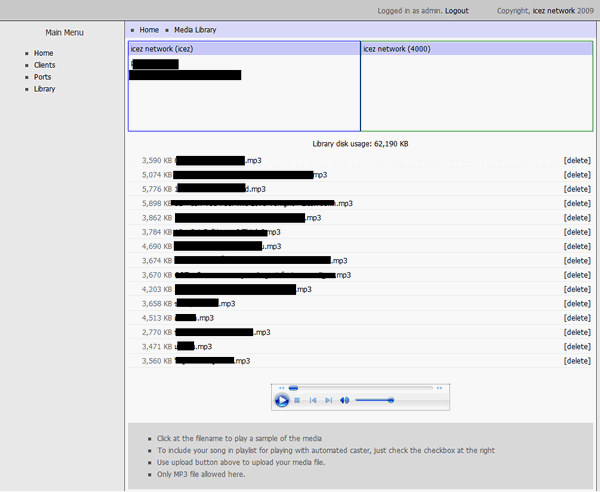The image size is (600, 492).
Task: Play sample of the 4,513 KB file
Action: pos(194,318)
